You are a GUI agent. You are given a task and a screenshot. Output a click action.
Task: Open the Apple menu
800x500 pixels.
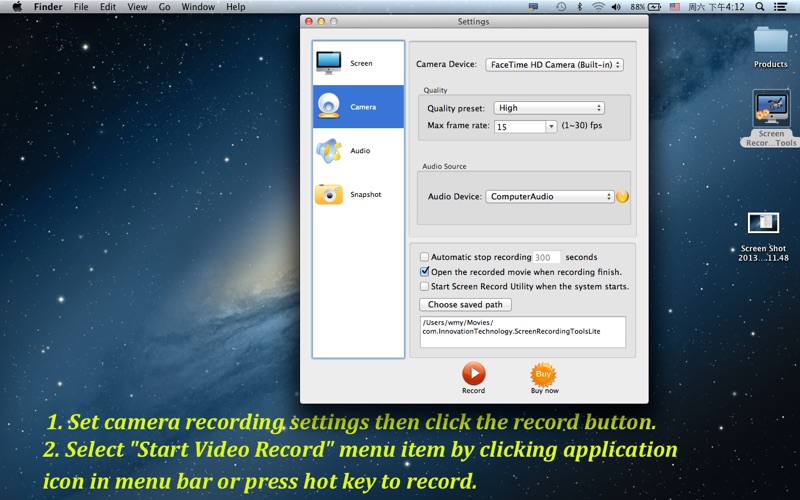pos(17,7)
